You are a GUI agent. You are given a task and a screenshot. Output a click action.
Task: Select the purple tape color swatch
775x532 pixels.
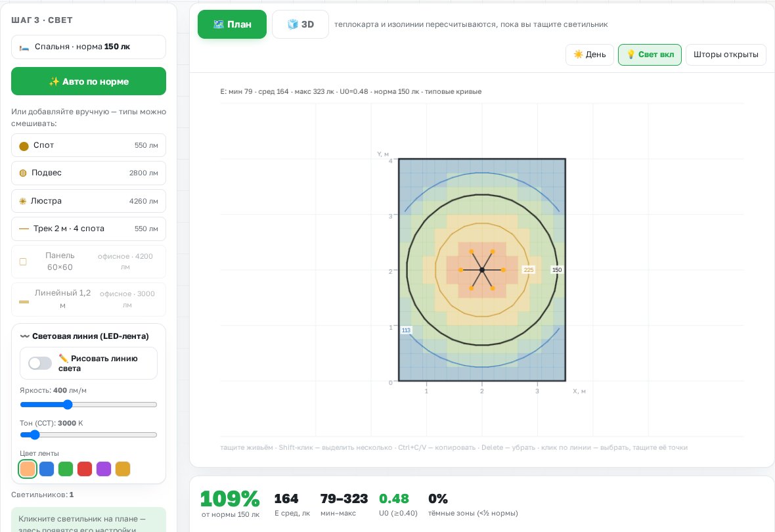click(104, 469)
